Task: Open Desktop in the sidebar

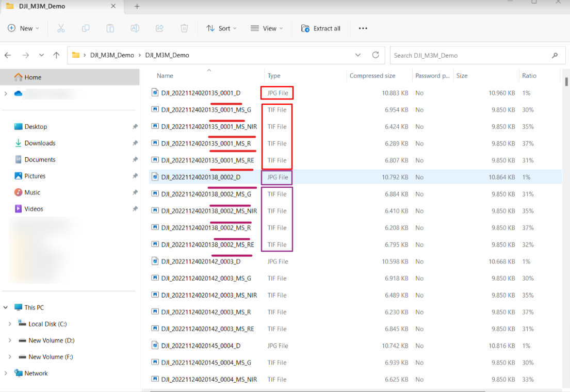Action: (x=36, y=126)
